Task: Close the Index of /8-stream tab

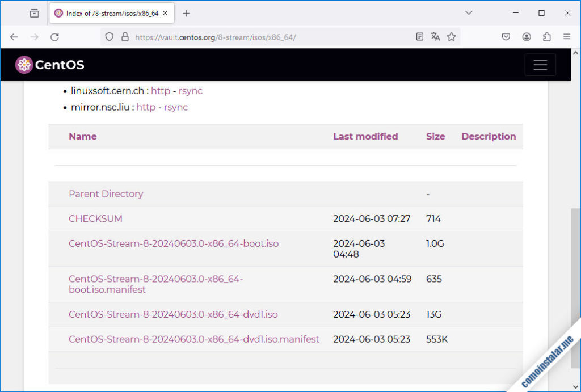Action: 165,14
